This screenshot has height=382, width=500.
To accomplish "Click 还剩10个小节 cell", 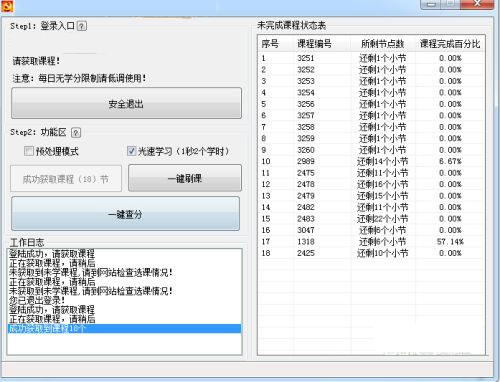I will (x=382, y=253).
